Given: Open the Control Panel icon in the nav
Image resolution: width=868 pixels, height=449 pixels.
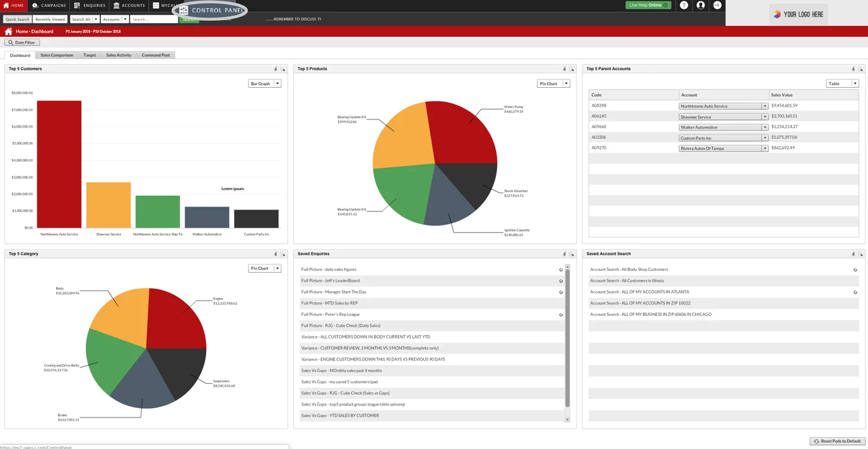Looking at the screenshot, I should 184,10.
